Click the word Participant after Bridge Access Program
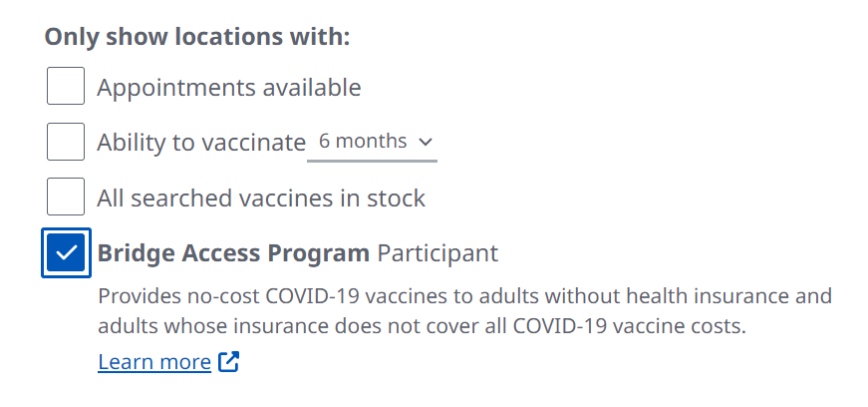This screenshot has width=868, height=407. [436, 253]
